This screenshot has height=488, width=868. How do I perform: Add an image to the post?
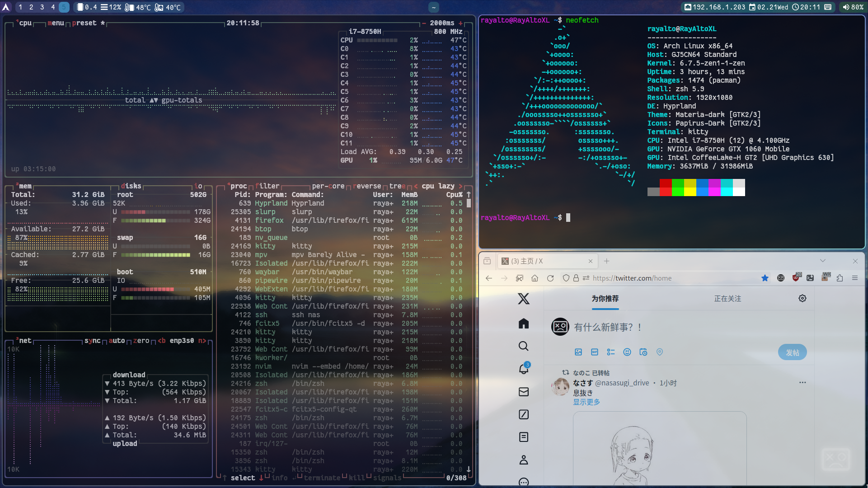(x=578, y=352)
